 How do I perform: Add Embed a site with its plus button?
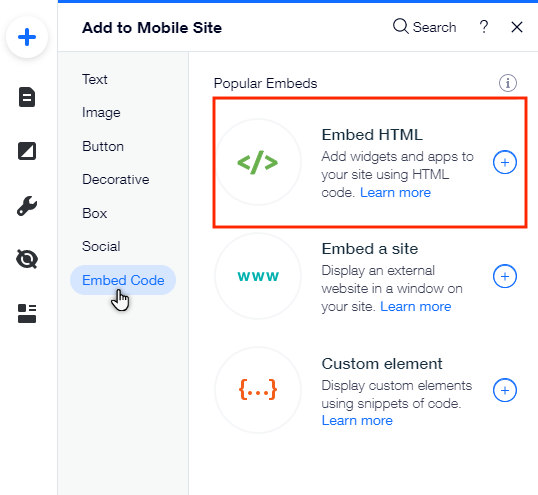(505, 276)
